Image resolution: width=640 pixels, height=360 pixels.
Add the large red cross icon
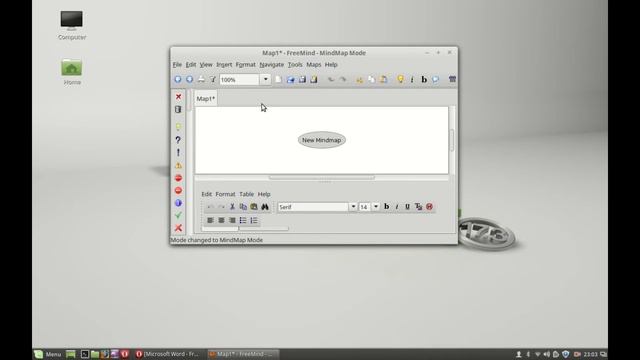tap(178, 228)
